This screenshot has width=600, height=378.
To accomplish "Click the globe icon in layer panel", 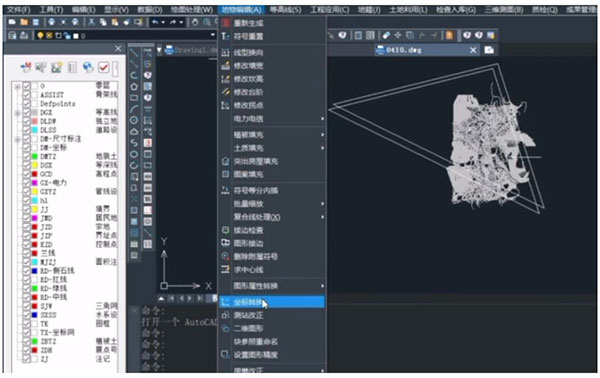I will (x=88, y=67).
